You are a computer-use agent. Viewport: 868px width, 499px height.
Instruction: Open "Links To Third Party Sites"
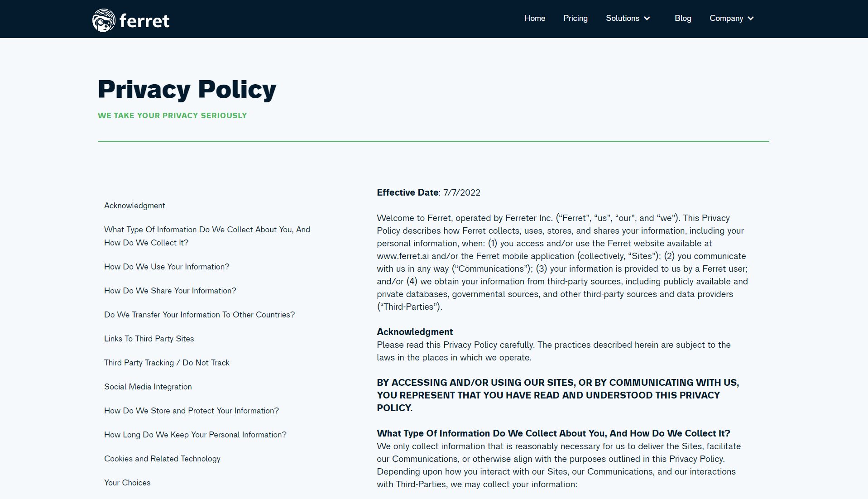pos(149,339)
